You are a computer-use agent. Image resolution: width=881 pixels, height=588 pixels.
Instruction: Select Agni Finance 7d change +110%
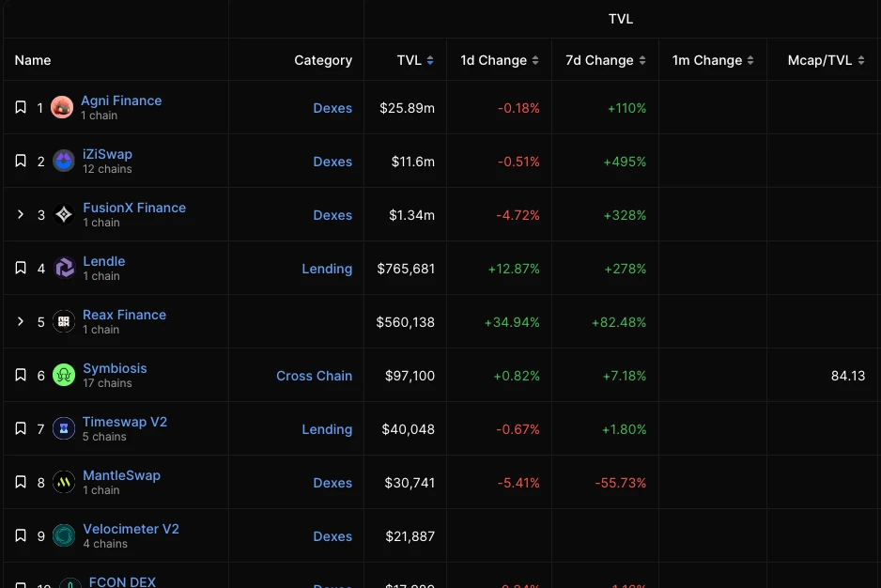point(627,108)
